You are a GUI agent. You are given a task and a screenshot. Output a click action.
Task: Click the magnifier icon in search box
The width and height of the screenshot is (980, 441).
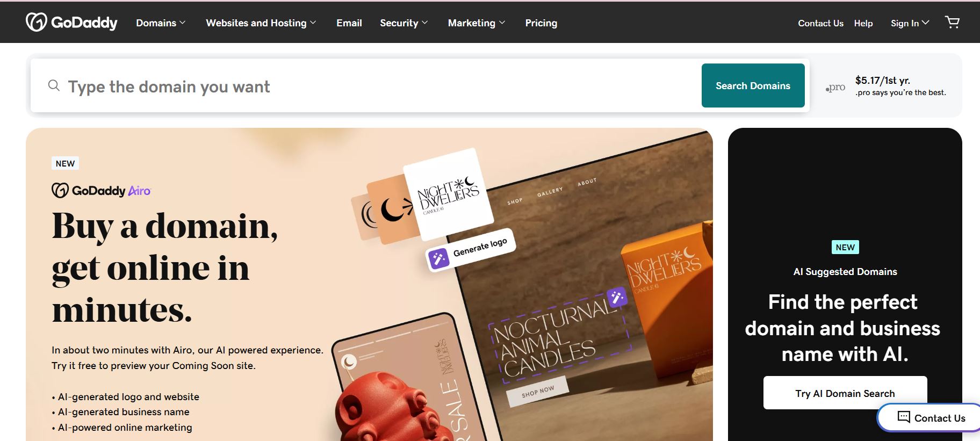coord(54,85)
